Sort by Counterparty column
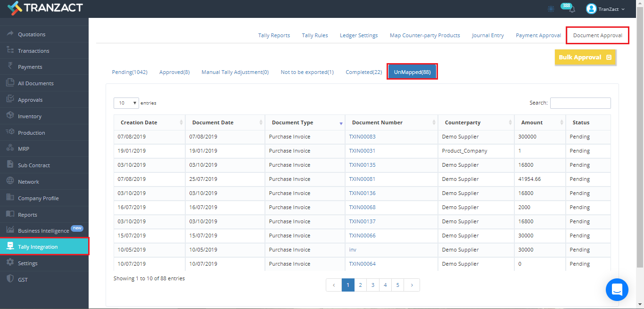644x309 pixels. click(476, 122)
